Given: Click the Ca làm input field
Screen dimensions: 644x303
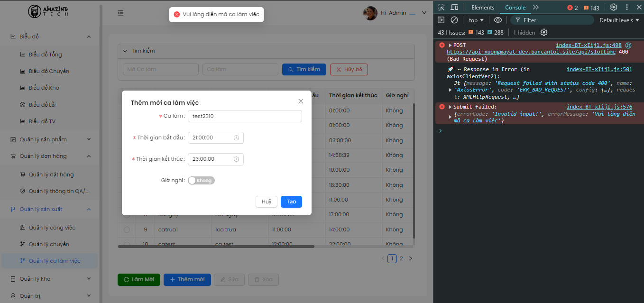Looking at the screenshot, I should point(245,116).
